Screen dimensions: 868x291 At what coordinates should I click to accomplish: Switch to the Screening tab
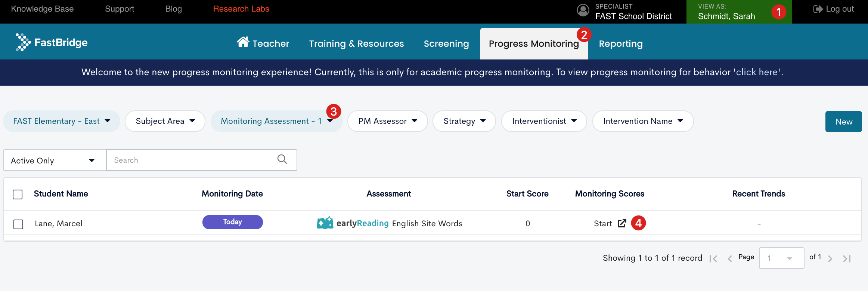coord(446,43)
